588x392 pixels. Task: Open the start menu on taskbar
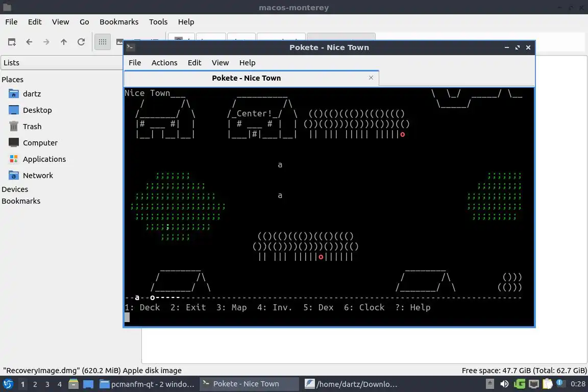coord(8,384)
